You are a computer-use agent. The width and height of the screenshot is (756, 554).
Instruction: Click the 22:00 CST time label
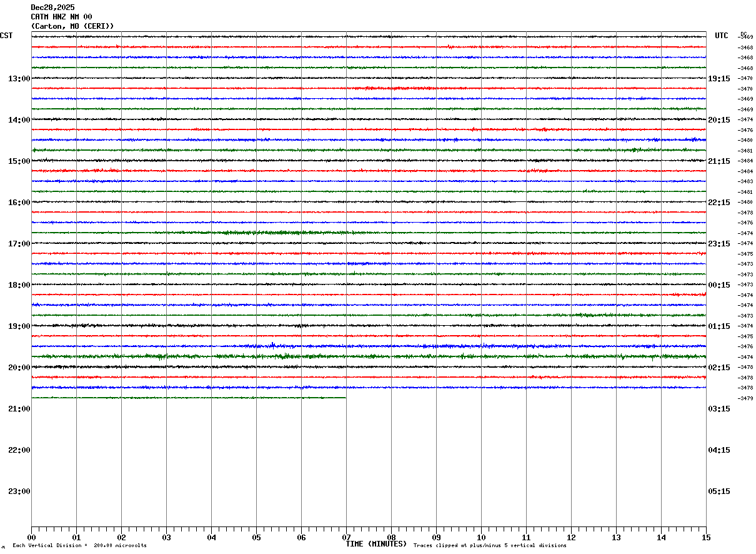click(x=19, y=450)
